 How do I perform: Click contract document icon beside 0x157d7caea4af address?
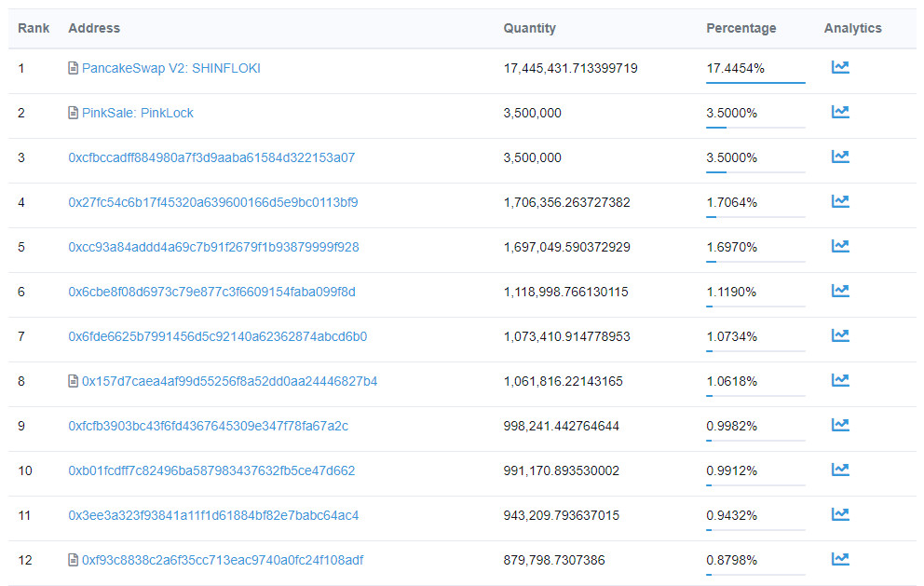73,381
